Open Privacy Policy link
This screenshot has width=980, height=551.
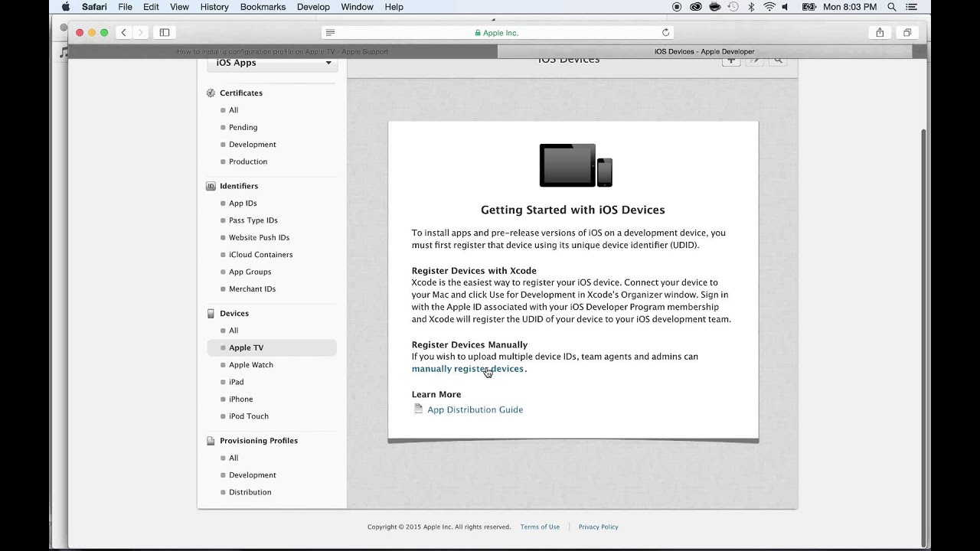[x=598, y=527]
